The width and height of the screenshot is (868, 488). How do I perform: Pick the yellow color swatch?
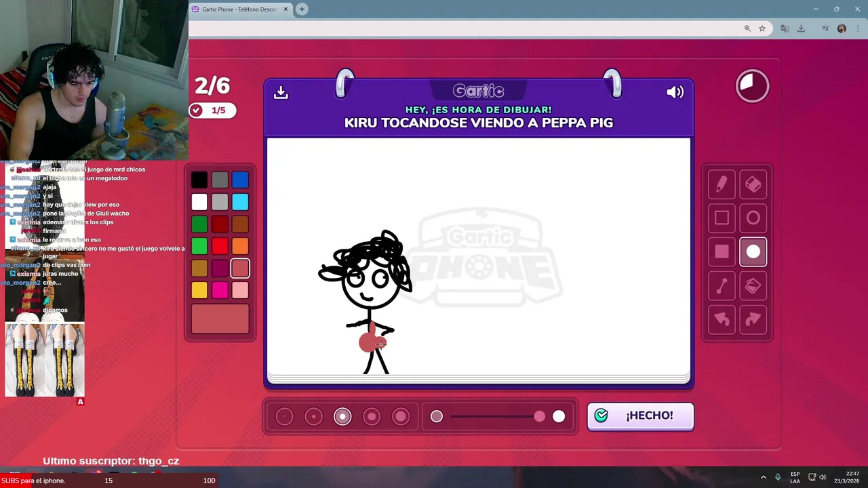pos(199,290)
